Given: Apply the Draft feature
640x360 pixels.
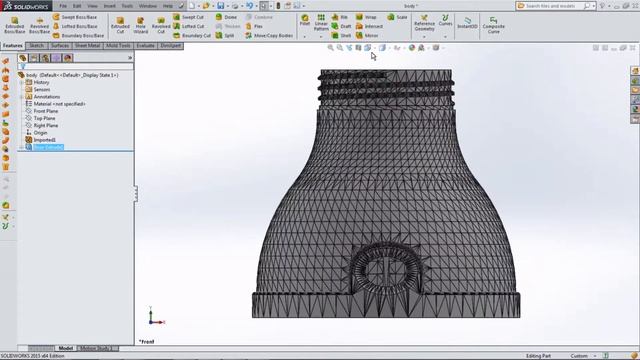Looking at the screenshot, I should click(x=341, y=26).
